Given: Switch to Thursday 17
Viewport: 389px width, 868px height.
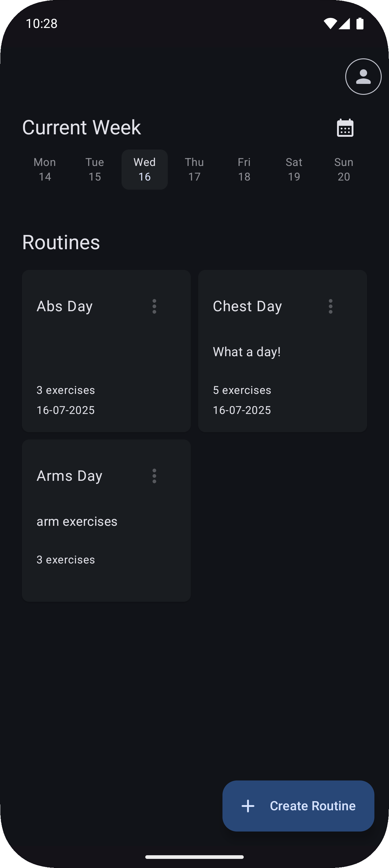Looking at the screenshot, I should 194,170.
